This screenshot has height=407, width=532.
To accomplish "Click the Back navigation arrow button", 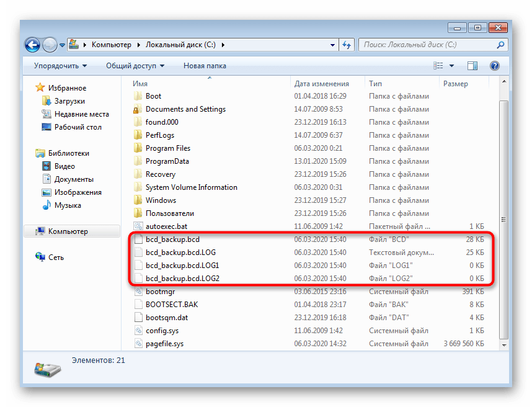I will [x=32, y=45].
